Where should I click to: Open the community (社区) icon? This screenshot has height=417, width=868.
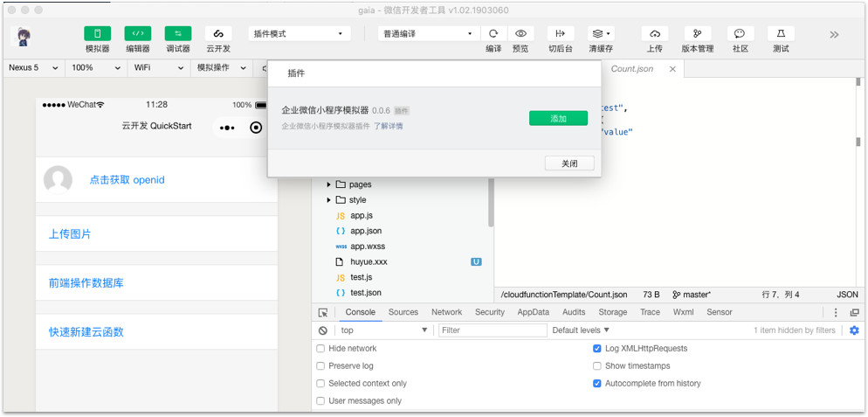pyautogui.click(x=741, y=33)
